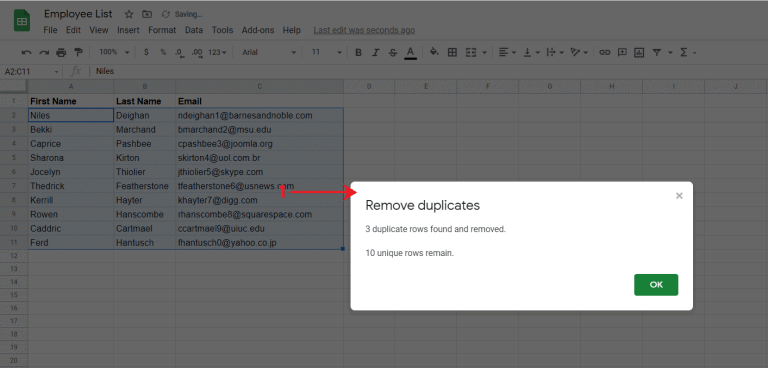The width and height of the screenshot is (768, 368).
Task: Toggle bold formatting
Action: pos(358,52)
